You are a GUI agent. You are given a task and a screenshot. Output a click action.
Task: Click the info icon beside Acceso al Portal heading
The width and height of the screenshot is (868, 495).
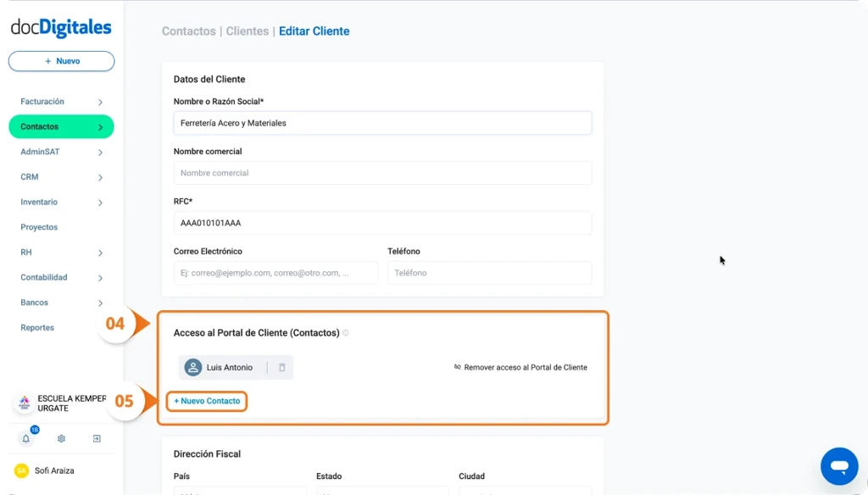pyautogui.click(x=345, y=333)
